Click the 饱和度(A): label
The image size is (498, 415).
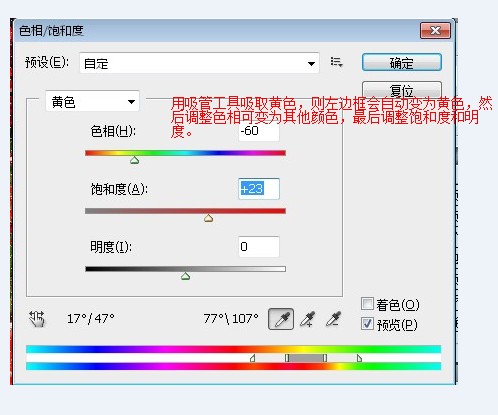click(x=119, y=189)
